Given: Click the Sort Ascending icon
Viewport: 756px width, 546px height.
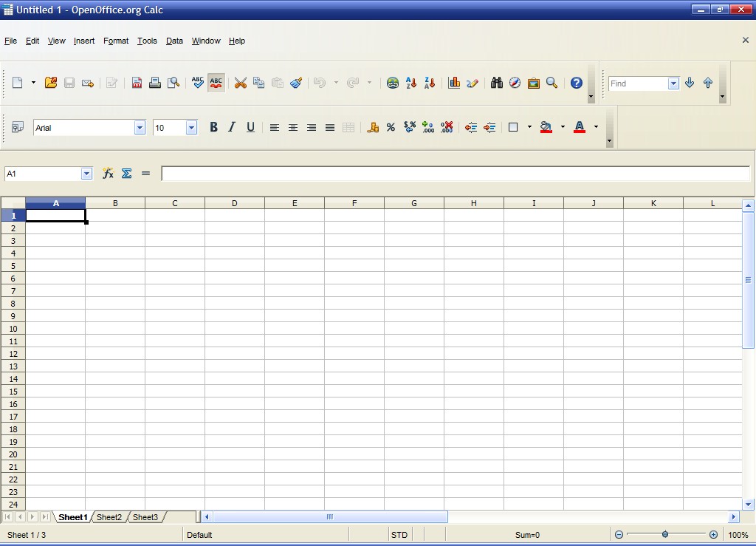Looking at the screenshot, I should coord(411,83).
